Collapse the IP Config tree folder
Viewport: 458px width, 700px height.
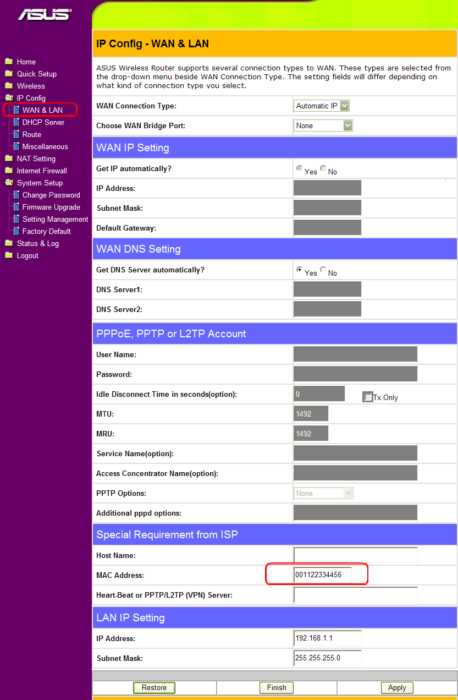(8, 97)
